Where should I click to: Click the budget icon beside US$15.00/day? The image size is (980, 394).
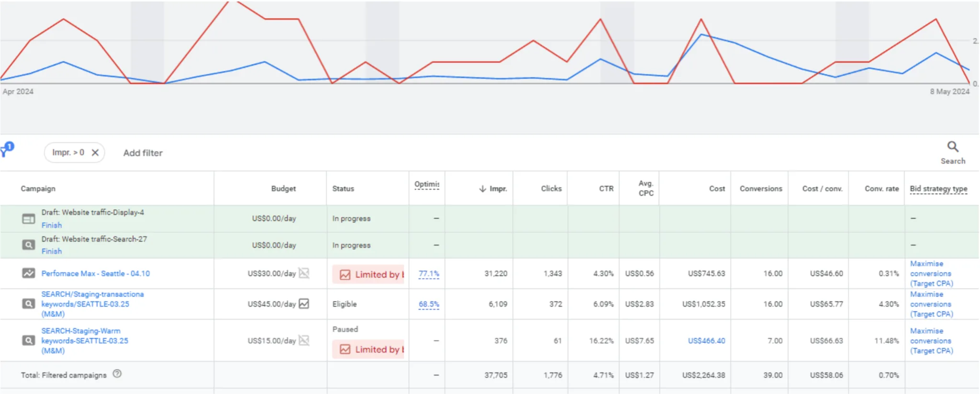tap(304, 340)
